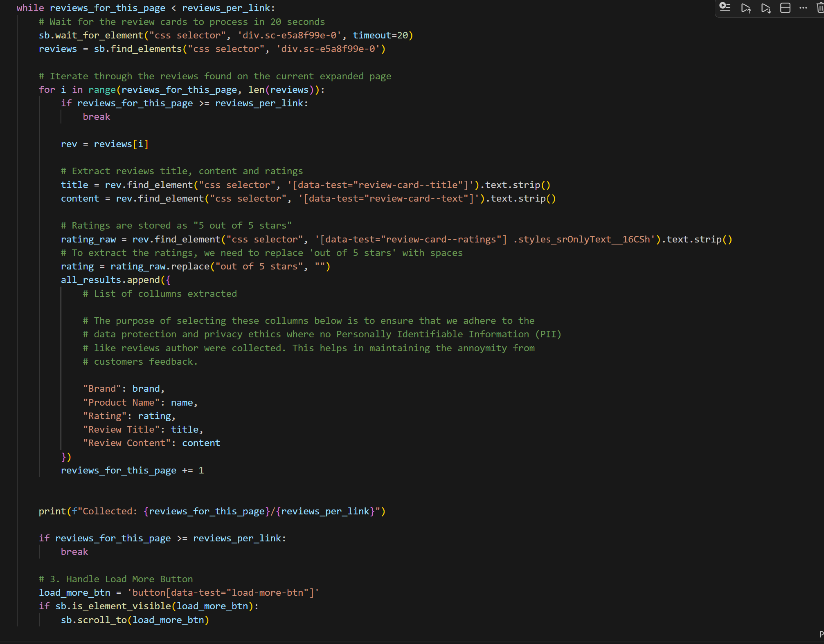Image resolution: width=824 pixels, height=644 pixels.
Task: Execute cell and below with the toolbar icon
Action: 766,8
